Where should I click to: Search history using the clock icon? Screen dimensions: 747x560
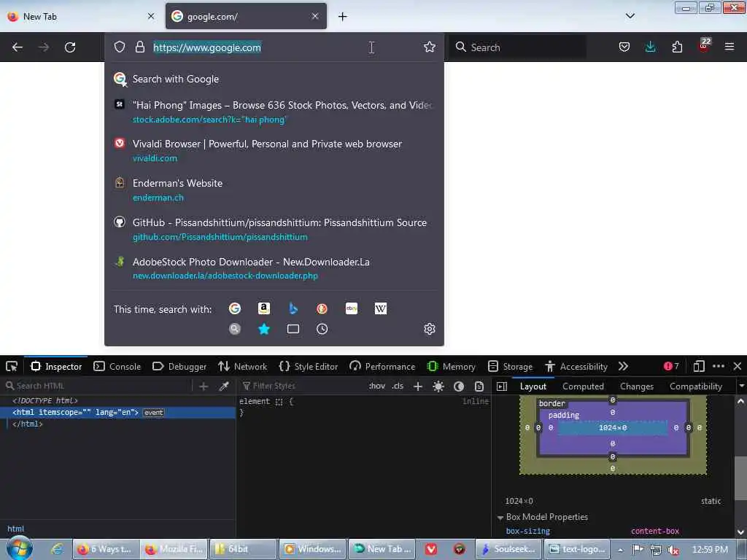(x=322, y=329)
